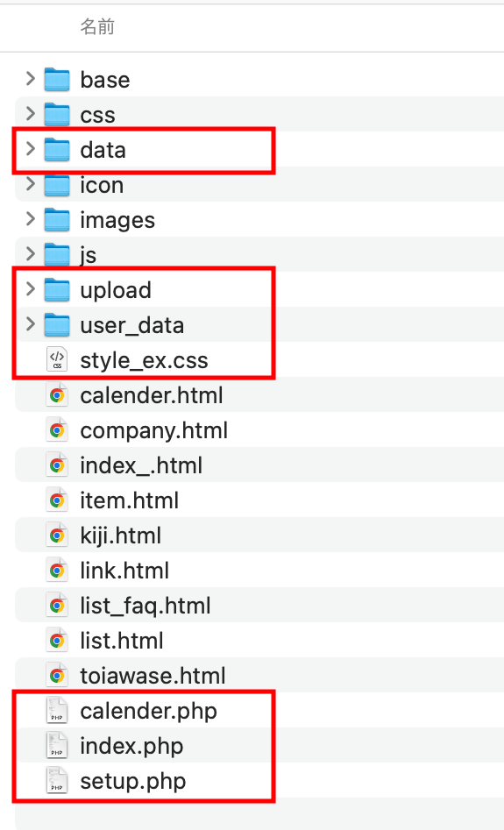This screenshot has width=504, height=830.
Task: Select the PHP file icon for index.php
Action: pyautogui.click(x=57, y=746)
